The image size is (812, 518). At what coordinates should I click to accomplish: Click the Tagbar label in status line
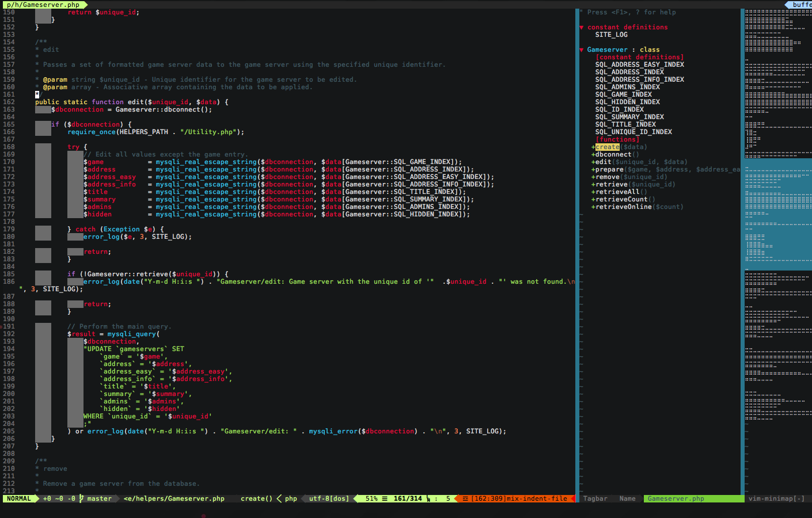click(x=595, y=498)
